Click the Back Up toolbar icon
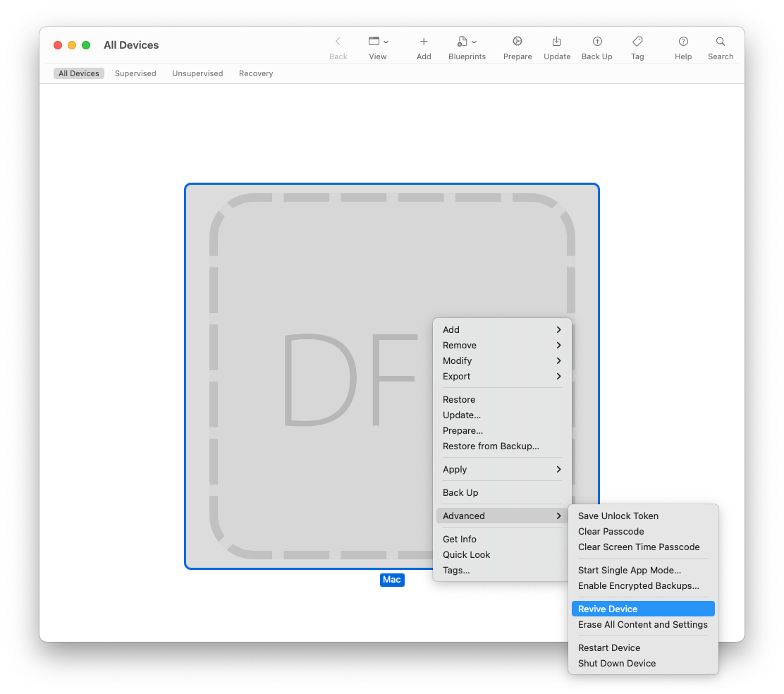 click(x=597, y=42)
